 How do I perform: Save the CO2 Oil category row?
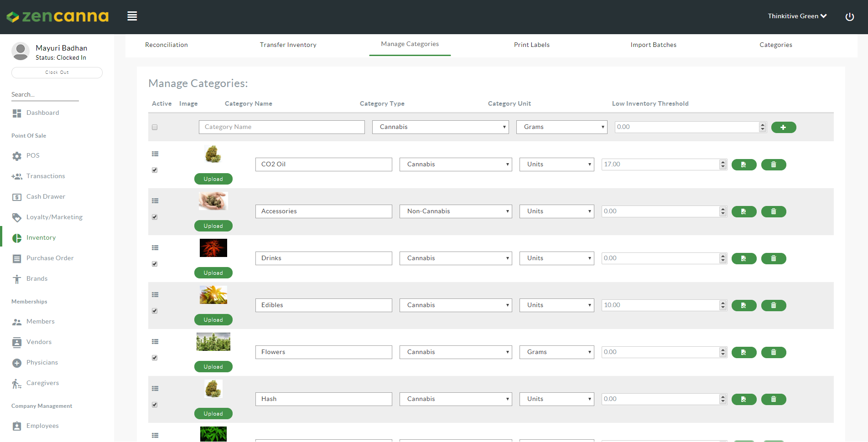click(744, 164)
